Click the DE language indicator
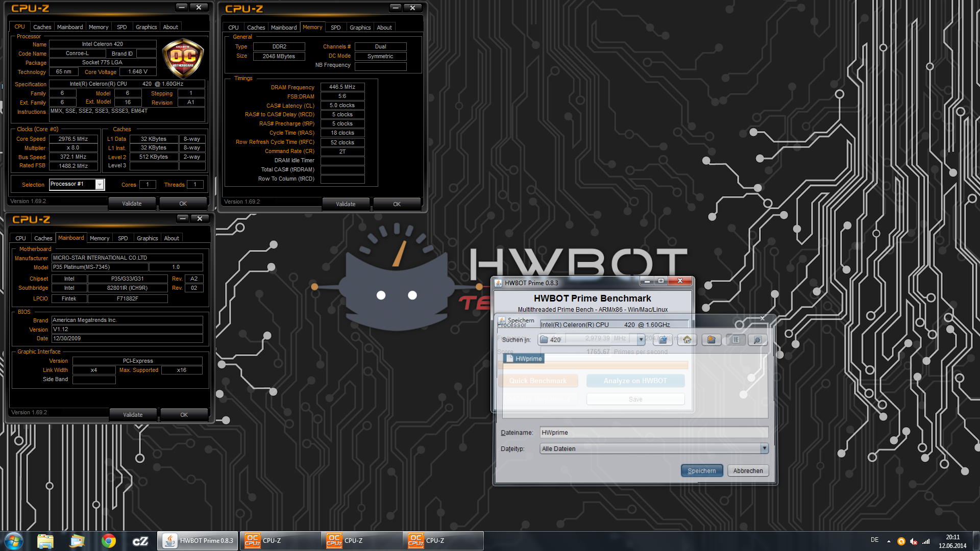Screen dimensions: 980x551 click(x=875, y=540)
